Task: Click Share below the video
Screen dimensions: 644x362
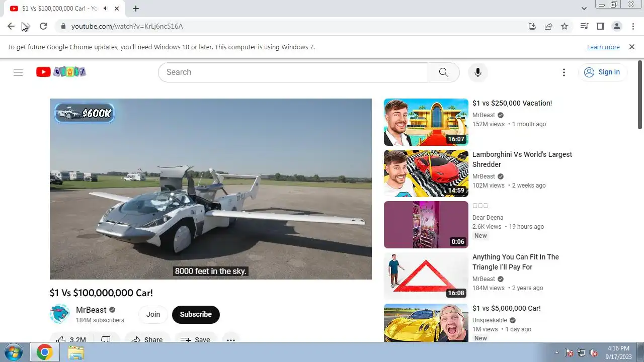Action: pos(147,339)
